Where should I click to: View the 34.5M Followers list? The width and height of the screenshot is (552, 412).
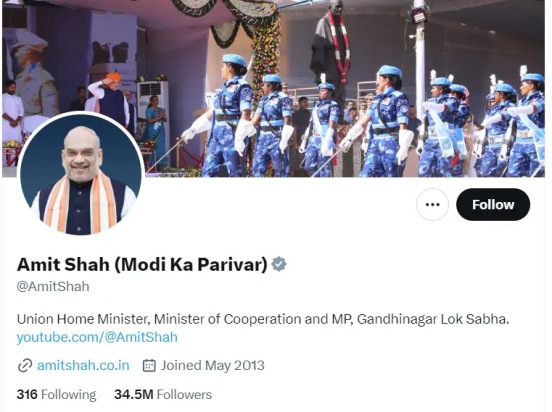point(163,394)
